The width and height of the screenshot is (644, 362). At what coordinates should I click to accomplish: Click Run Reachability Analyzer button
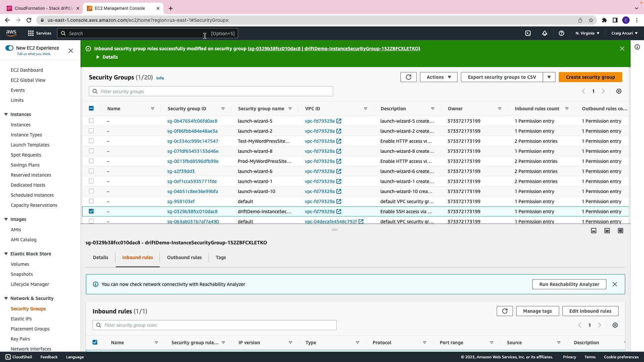(x=569, y=284)
